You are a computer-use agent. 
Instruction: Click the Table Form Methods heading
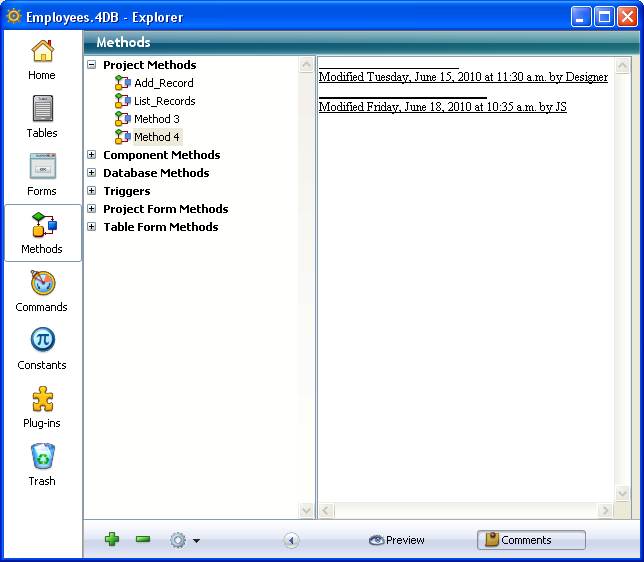click(161, 227)
